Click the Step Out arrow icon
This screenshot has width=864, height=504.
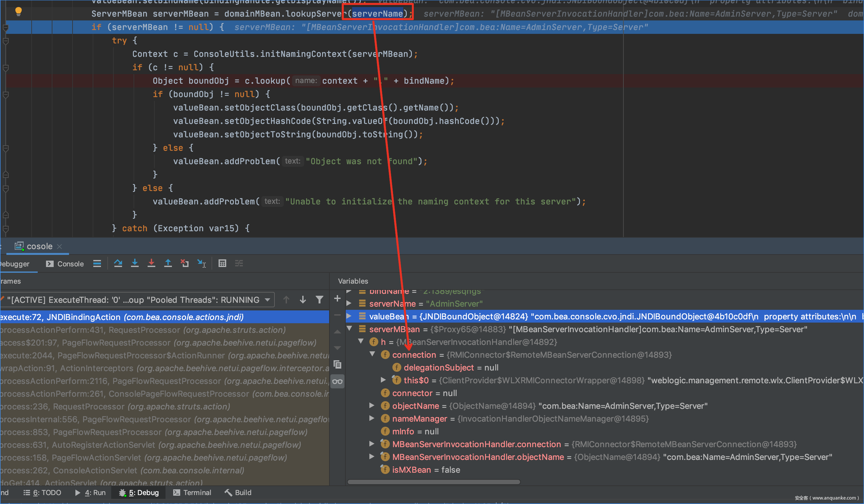[168, 263]
